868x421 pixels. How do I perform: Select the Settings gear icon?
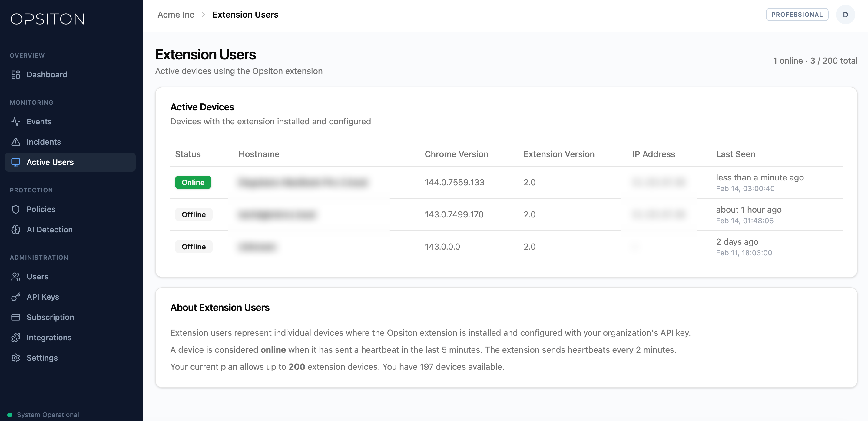(x=16, y=358)
